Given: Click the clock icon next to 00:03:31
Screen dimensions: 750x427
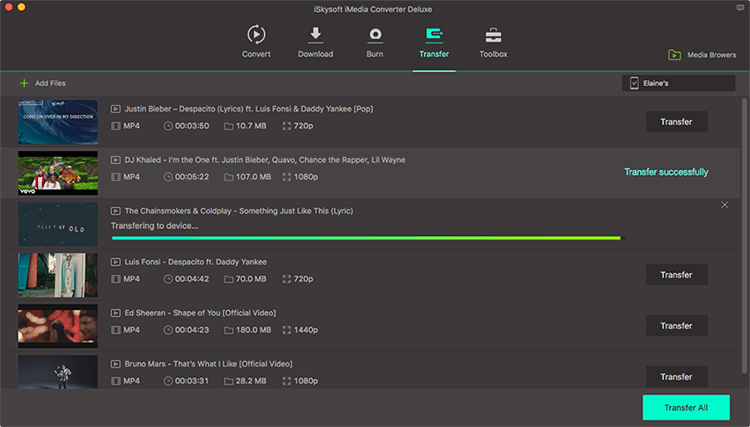Looking at the screenshot, I should click(x=168, y=381).
